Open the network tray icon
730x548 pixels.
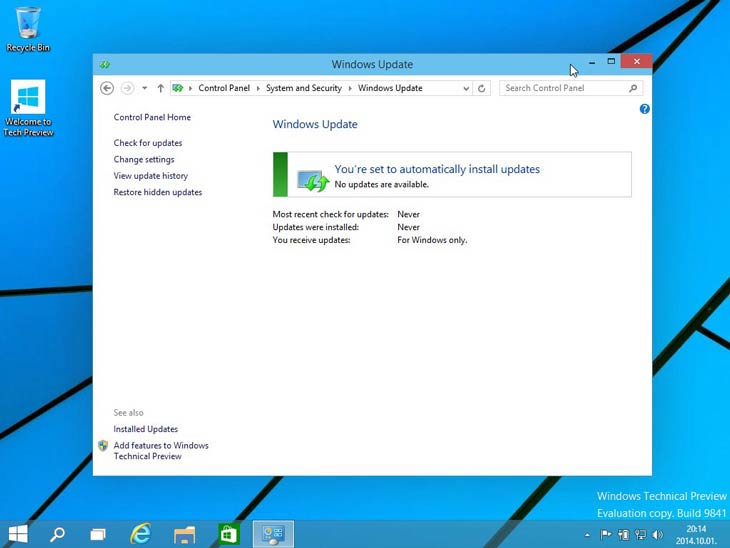[641, 534]
